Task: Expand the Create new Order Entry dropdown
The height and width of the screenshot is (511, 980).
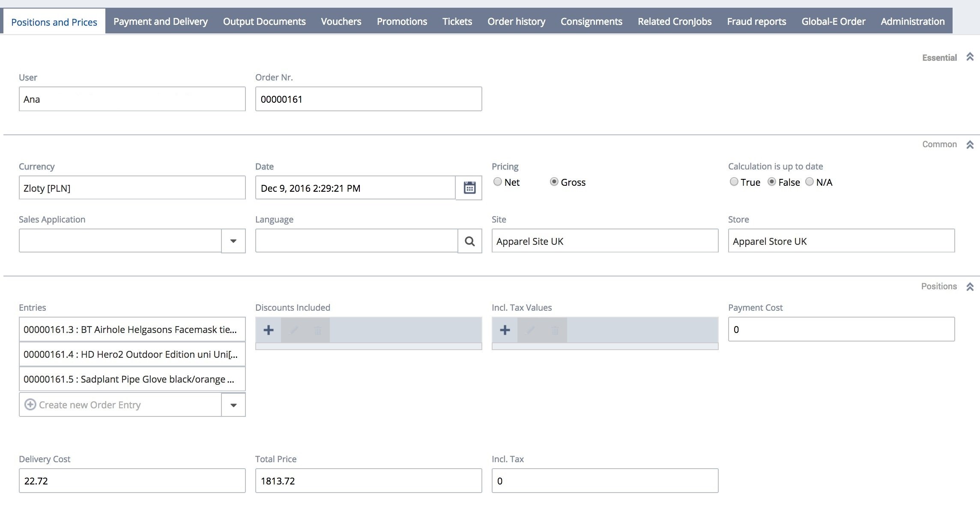Action: click(233, 405)
